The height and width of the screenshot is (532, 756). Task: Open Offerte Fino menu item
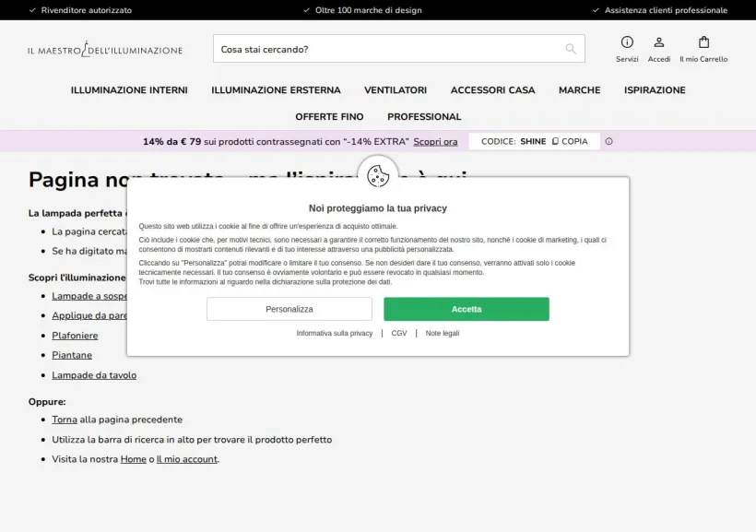(x=329, y=117)
